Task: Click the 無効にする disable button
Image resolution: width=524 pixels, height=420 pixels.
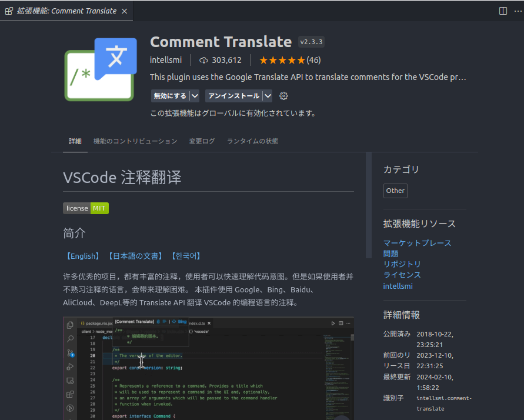Action: point(170,96)
